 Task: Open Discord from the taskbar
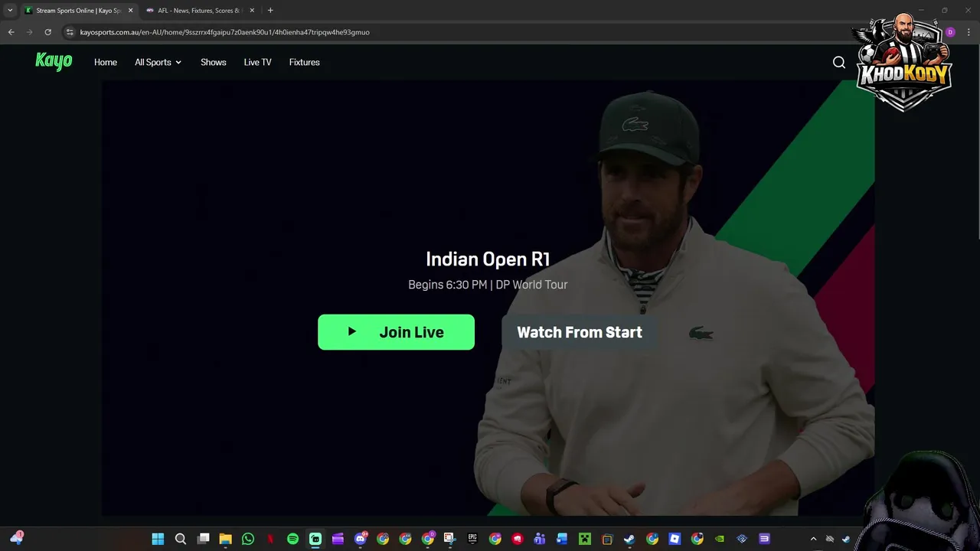click(361, 539)
